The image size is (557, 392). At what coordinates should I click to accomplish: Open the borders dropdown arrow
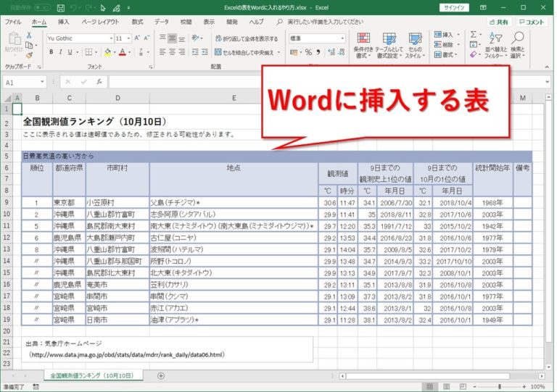96,52
